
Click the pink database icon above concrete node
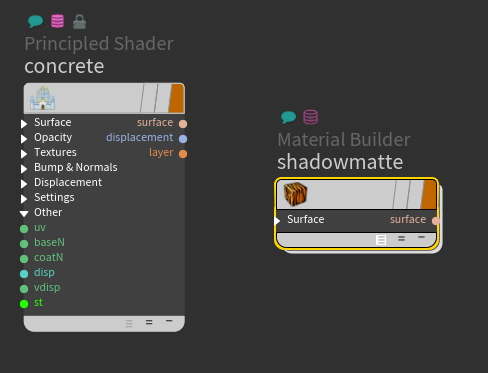[x=57, y=21]
